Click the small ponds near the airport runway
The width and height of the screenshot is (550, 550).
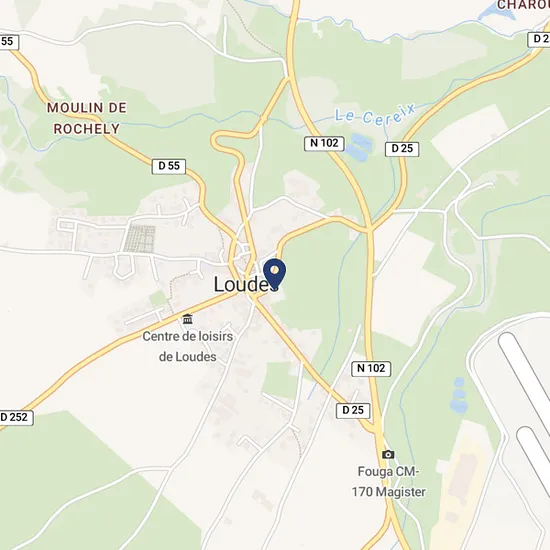click(458, 395)
